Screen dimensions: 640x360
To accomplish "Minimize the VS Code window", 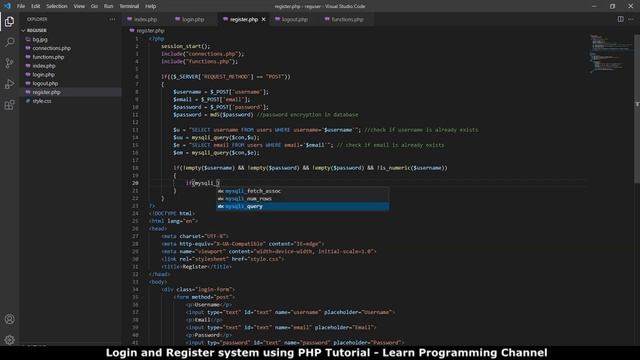I will click(x=594, y=6).
